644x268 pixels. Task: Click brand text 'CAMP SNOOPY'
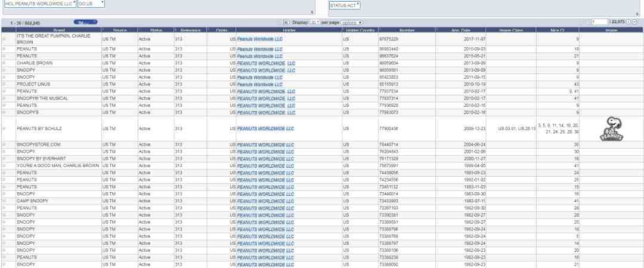(x=32, y=201)
